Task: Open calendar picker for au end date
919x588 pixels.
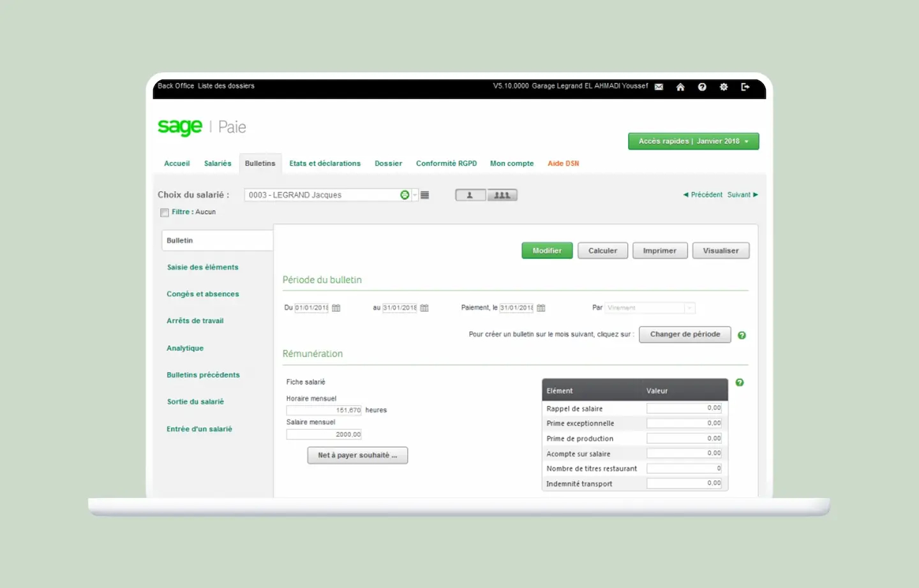Action: click(424, 308)
